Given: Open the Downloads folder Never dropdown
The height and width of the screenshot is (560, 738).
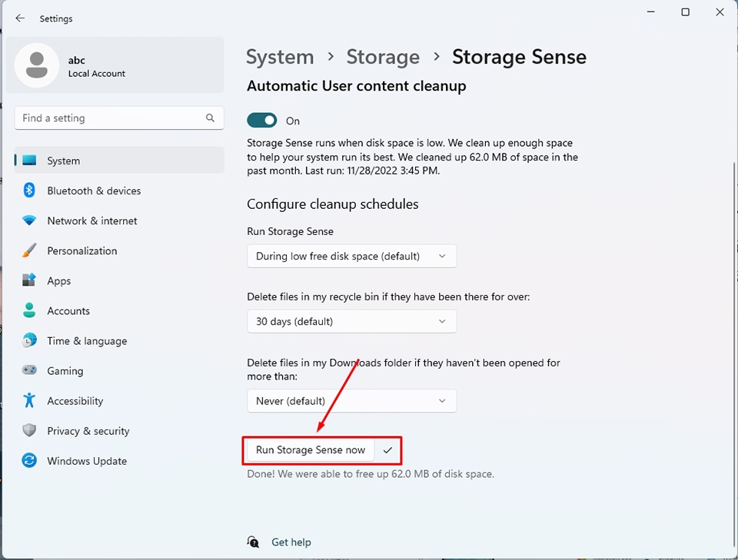Looking at the screenshot, I should 351,401.
